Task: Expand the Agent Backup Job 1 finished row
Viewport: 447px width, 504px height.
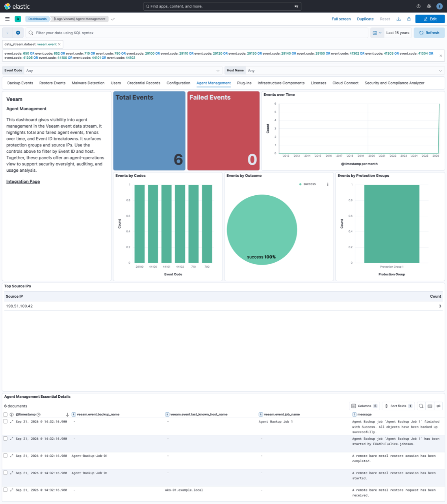Action: (x=11, y=422)
